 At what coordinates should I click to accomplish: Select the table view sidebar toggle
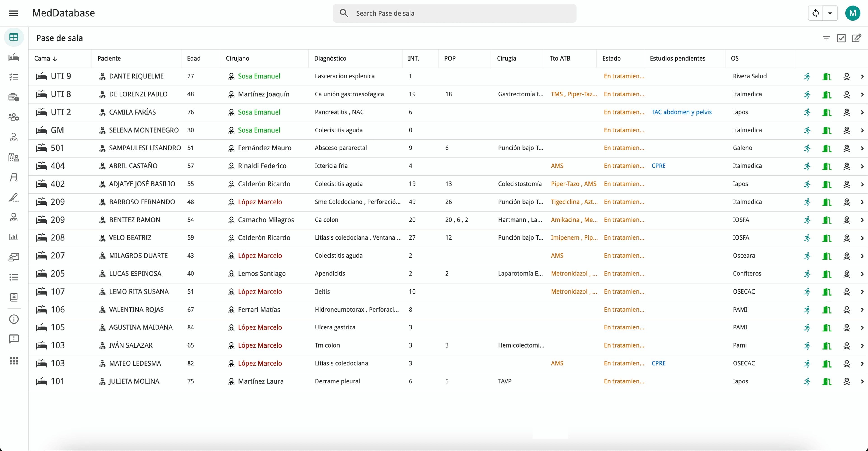pos(14,37)
